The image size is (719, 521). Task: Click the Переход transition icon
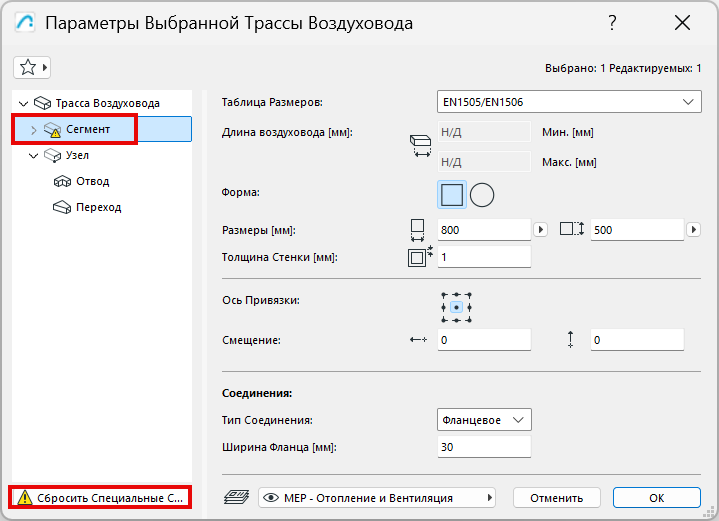[62, 208]
